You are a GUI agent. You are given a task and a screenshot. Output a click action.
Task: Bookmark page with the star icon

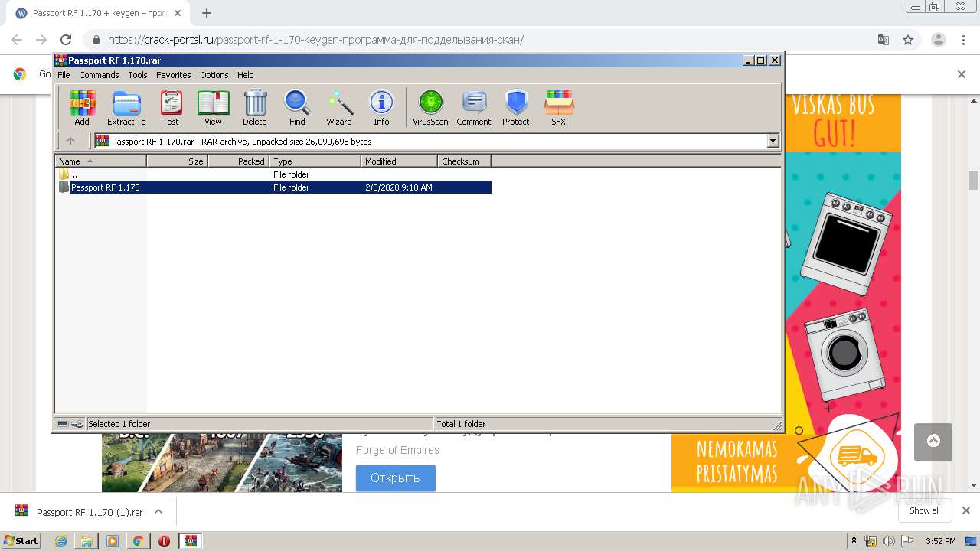pyautogui.click(x=908, y=40)
